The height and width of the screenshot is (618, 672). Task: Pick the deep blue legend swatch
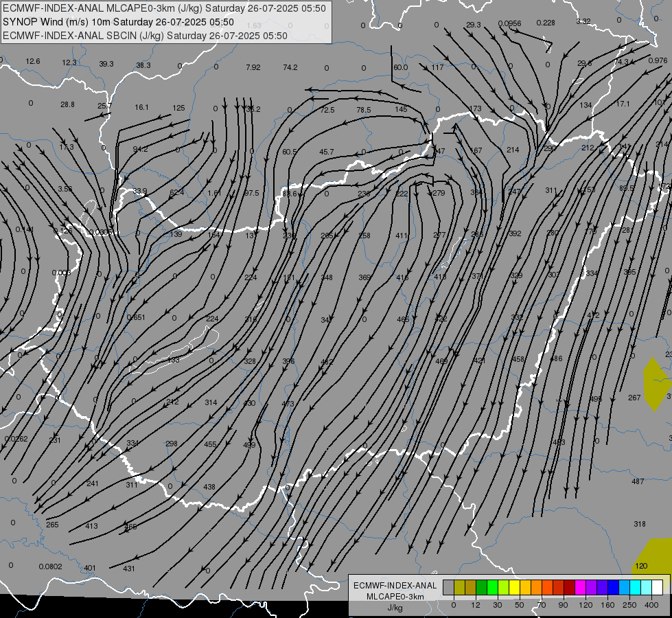(614, 587)
